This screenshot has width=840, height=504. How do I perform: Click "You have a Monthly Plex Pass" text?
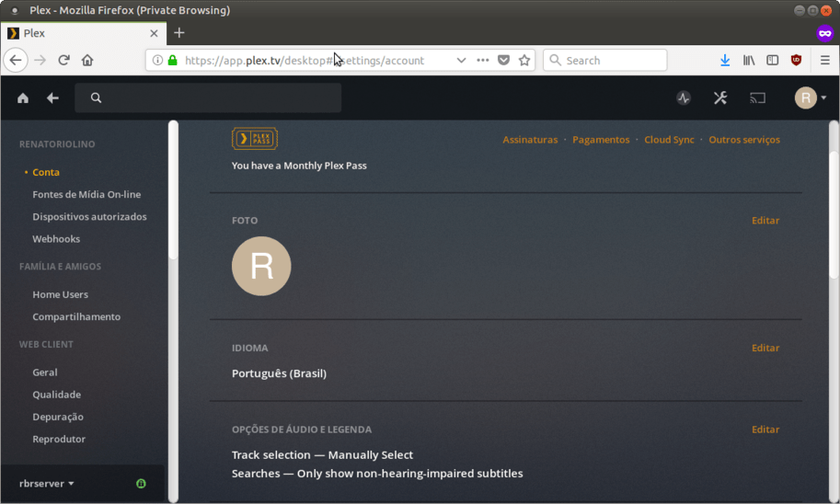[x=299, y=166]
